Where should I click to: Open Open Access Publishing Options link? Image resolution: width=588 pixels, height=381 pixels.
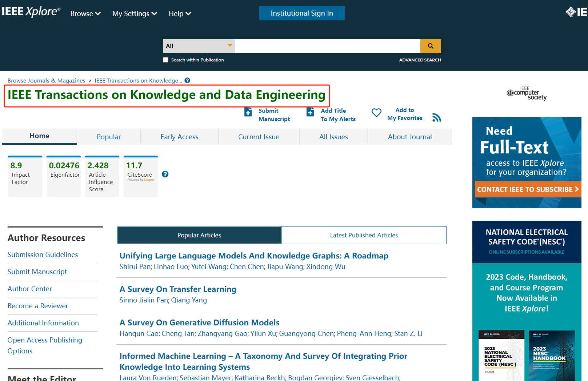[x=45, y=345]
